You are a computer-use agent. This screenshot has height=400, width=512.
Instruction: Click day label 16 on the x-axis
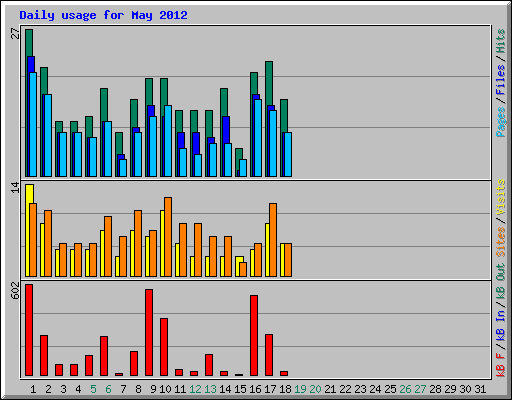click(255, 389)
